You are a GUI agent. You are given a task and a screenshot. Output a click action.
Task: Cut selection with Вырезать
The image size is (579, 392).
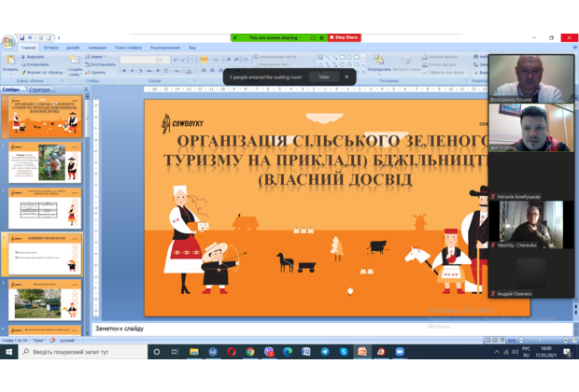point(33,57)
